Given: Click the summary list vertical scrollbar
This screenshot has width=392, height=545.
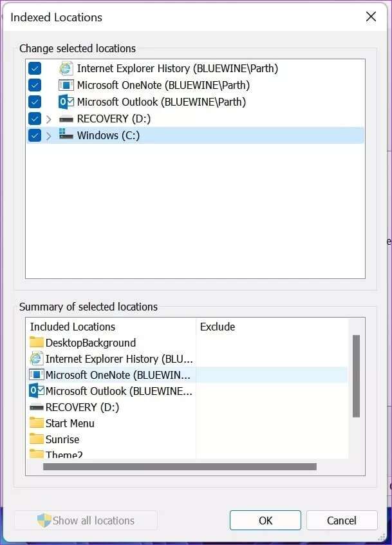Looking at the screenshot, I should point(356,376).
